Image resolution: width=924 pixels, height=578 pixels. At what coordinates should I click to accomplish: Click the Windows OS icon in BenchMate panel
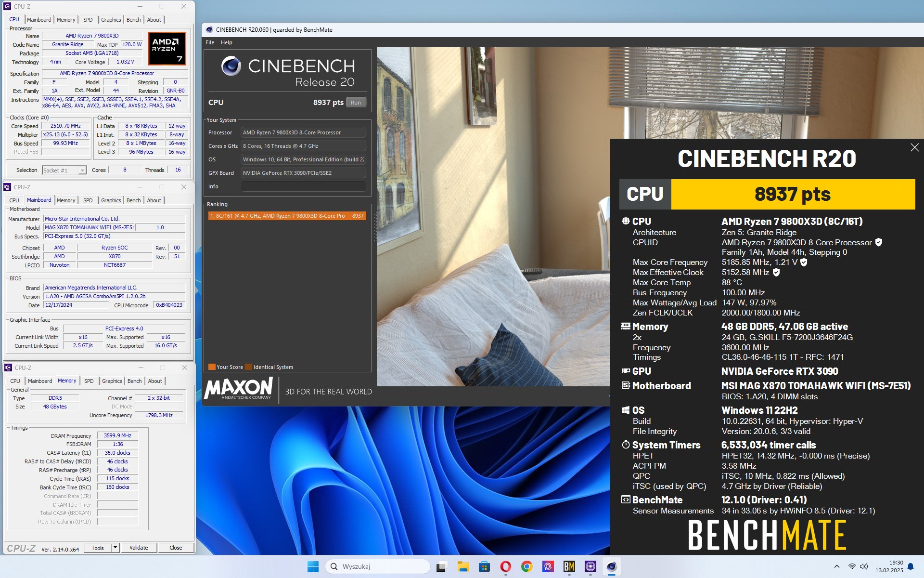click(x=626, y=410)
